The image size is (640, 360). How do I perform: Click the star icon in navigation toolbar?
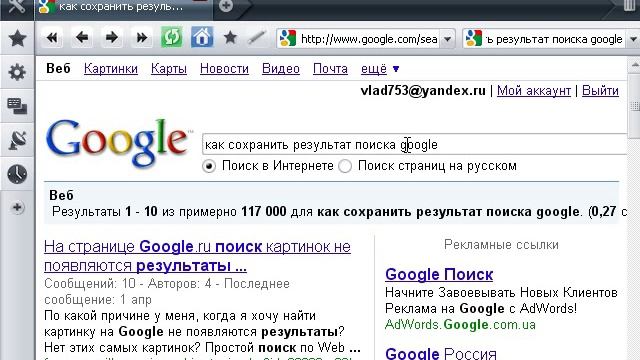point(230,38)
